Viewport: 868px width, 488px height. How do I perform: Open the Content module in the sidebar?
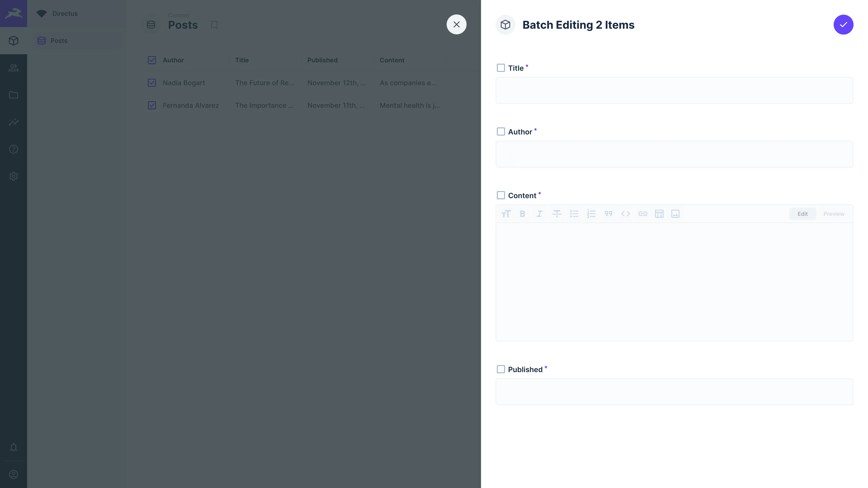point(14,40)
